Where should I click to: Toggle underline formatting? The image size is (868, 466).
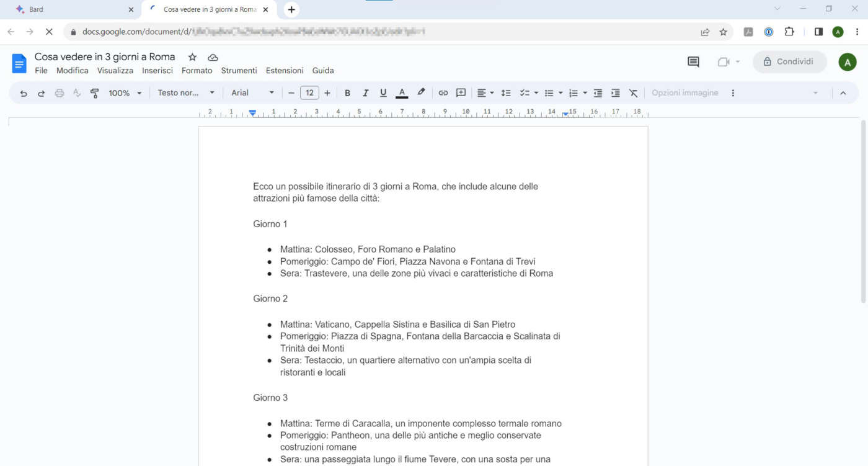tap(383, 93)
